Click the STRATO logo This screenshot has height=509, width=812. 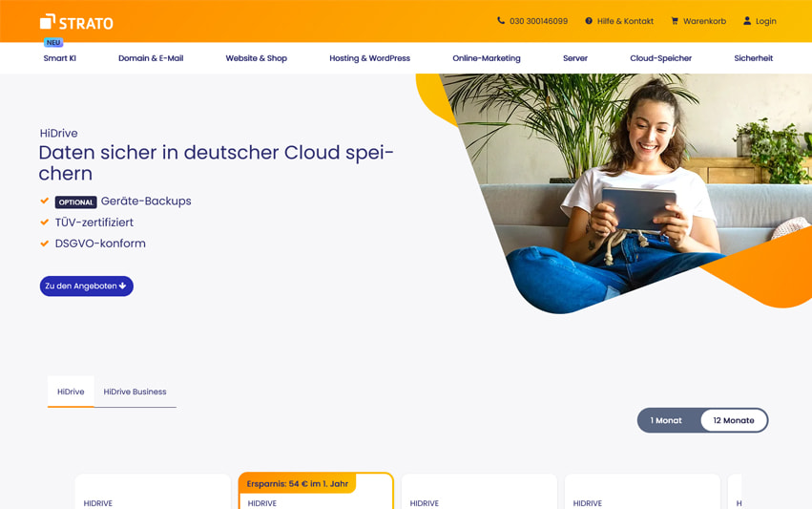(x=76, y=22)
